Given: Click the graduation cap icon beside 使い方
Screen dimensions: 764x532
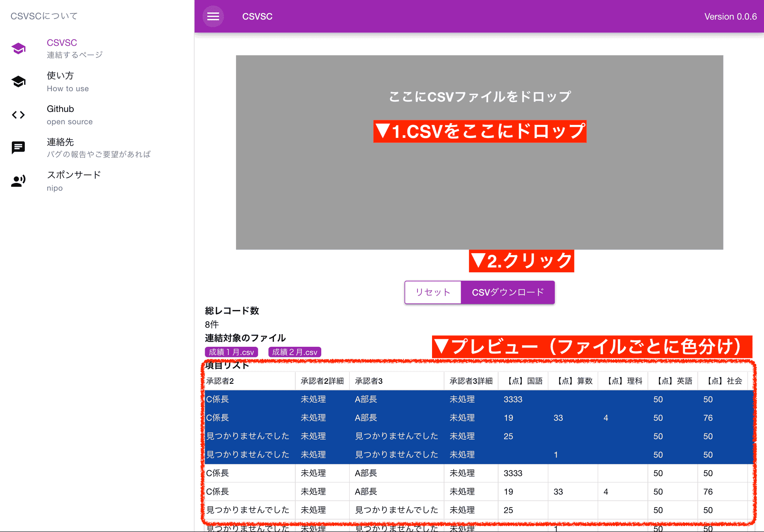Looking at the screenshot, I should coord(18,81).
